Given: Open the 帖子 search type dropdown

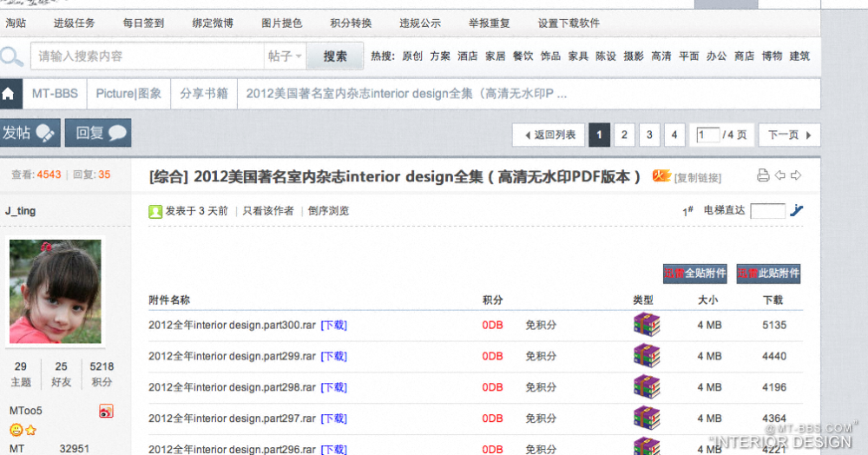Looking at the screenshot, I should pyautogui.click(x=285, y=56).
